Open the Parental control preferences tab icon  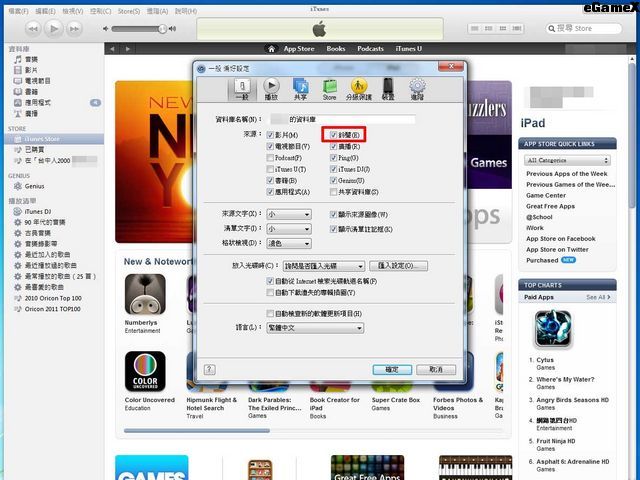pos(359,89)
